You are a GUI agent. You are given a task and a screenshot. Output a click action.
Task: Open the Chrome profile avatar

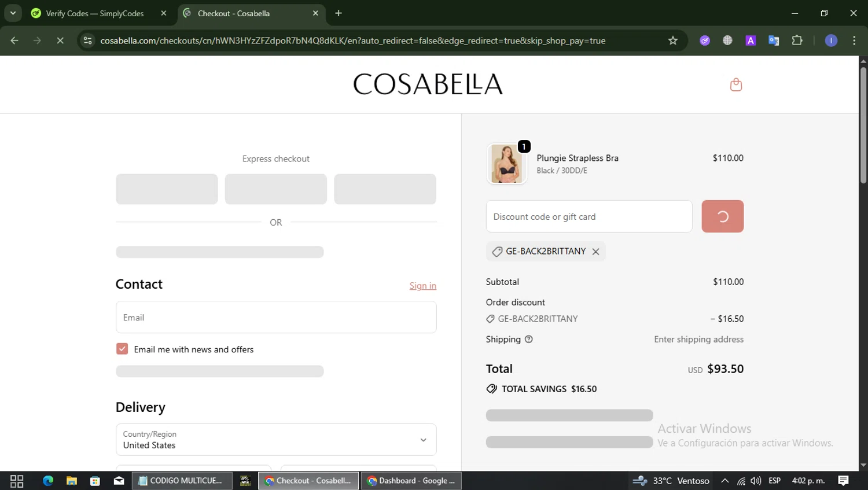[x=831, y=40]
